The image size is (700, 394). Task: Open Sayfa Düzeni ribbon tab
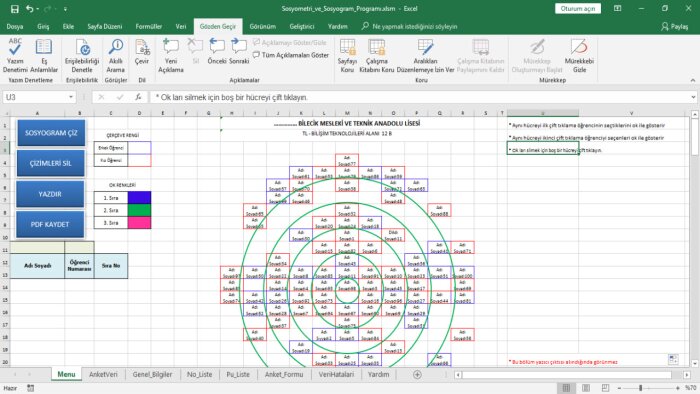(104, 27)
